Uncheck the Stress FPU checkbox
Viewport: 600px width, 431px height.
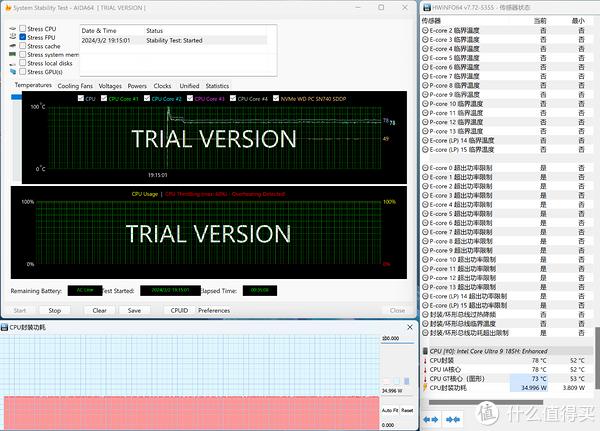[23, 37]
